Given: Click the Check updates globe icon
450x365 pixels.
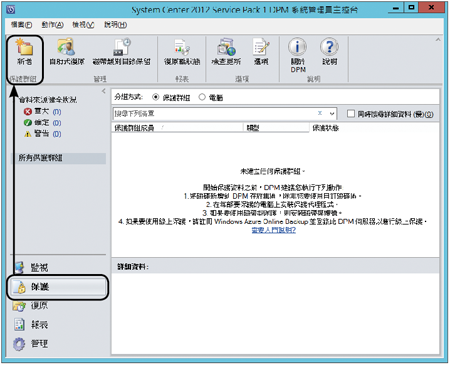Looking at the screenshot, I should pos(226,47).
